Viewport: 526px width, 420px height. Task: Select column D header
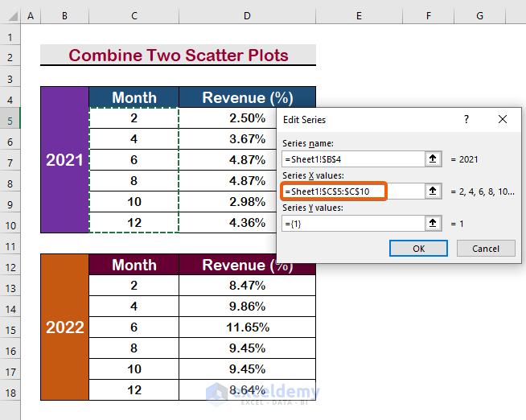tap(247, 15)
